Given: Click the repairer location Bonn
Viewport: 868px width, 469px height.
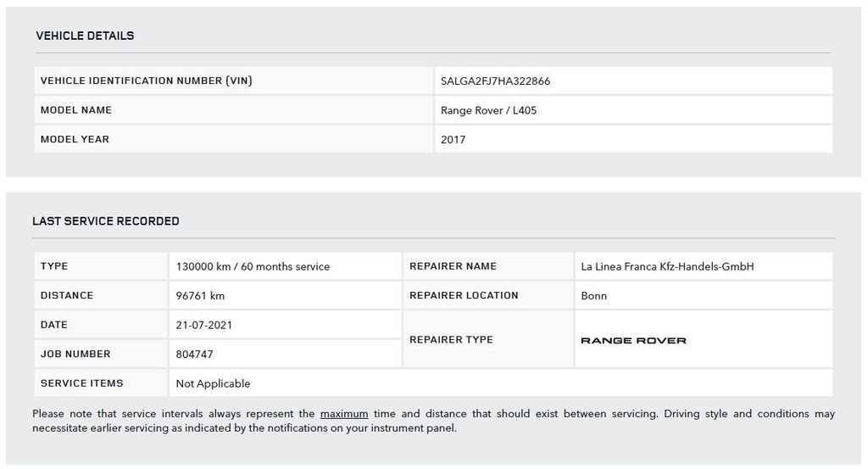Looking at the screenshot, I should (594, 296).
